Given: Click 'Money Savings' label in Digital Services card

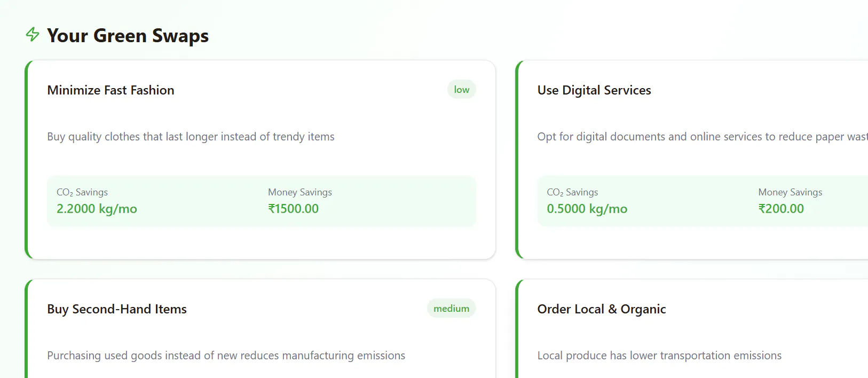Looking at the screenshot, I should 790,192.
